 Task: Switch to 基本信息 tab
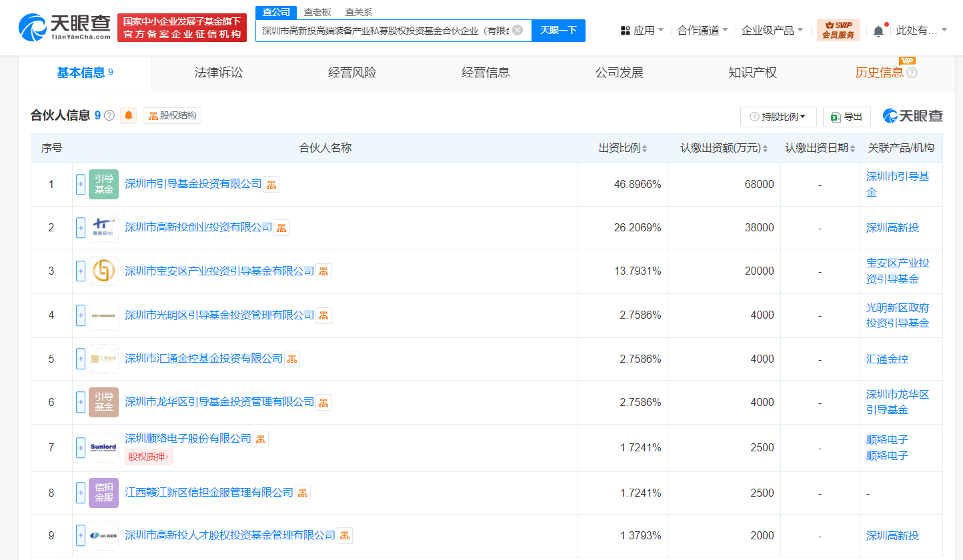click(x=85, y=73)
